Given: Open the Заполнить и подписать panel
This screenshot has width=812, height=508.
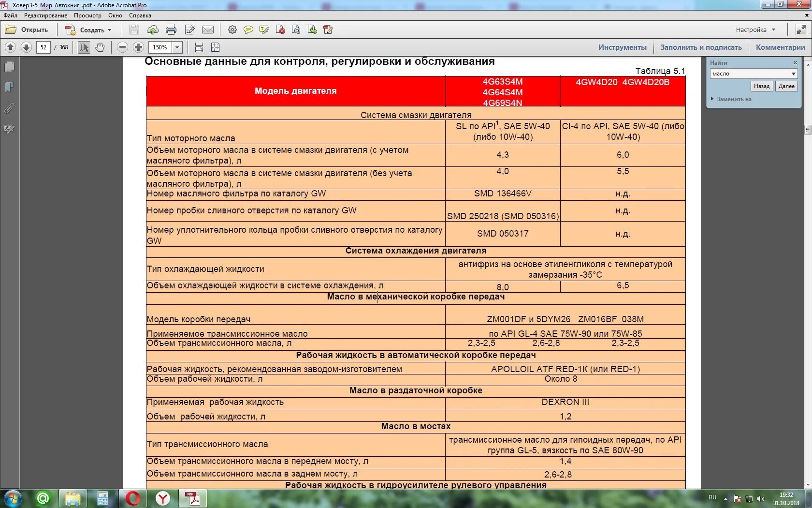Looking at the screenshot, I should tap(701, 47).
